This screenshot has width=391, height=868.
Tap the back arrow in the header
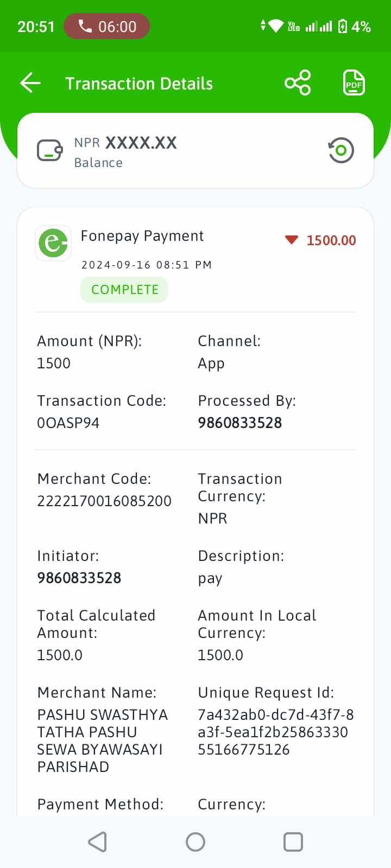click(x=30, y=83)
